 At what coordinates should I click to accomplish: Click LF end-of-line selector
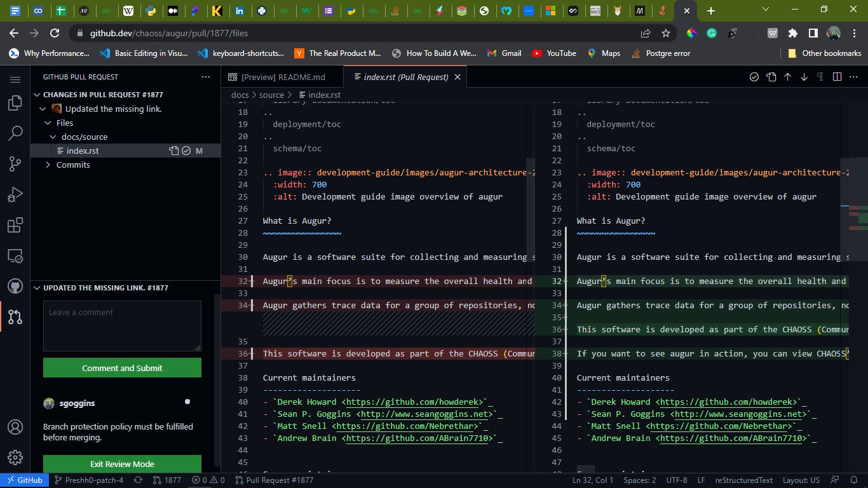(702, 480)
